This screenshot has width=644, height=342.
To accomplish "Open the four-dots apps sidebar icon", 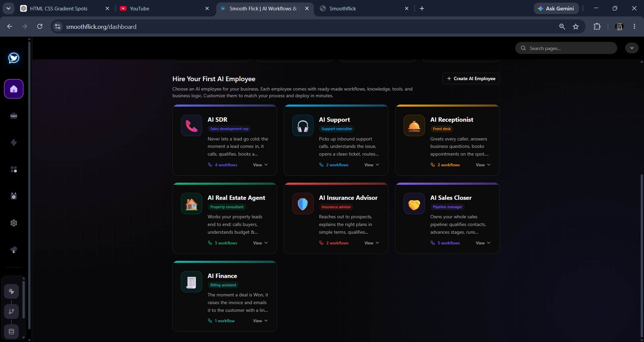I will (x=14, y=169).
